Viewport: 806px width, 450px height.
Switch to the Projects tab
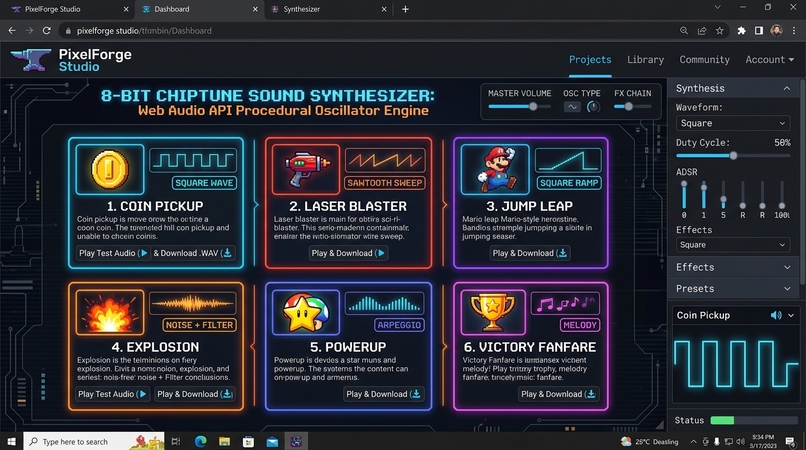(x=590, y=60)
